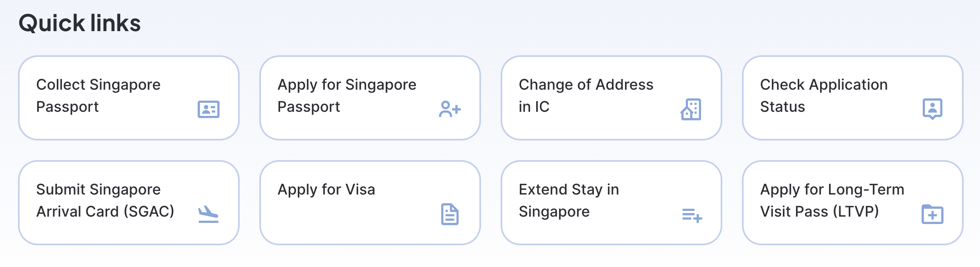Screen dimensions: 980x267
Task: Select the Apply for Visa card
Action: tap(370, 203)
